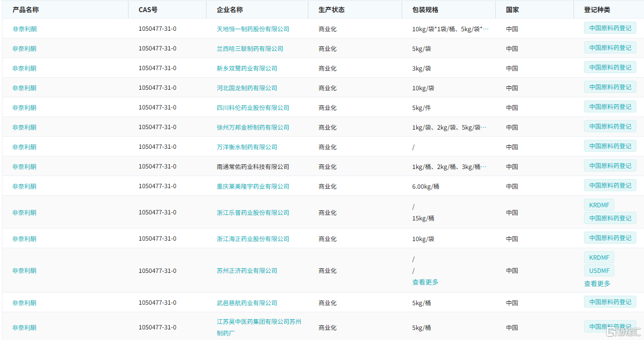
Task: Open the 江苏吴中医药集团有限公司苏州制药厂 company link
Action: [x=259, y=327]
